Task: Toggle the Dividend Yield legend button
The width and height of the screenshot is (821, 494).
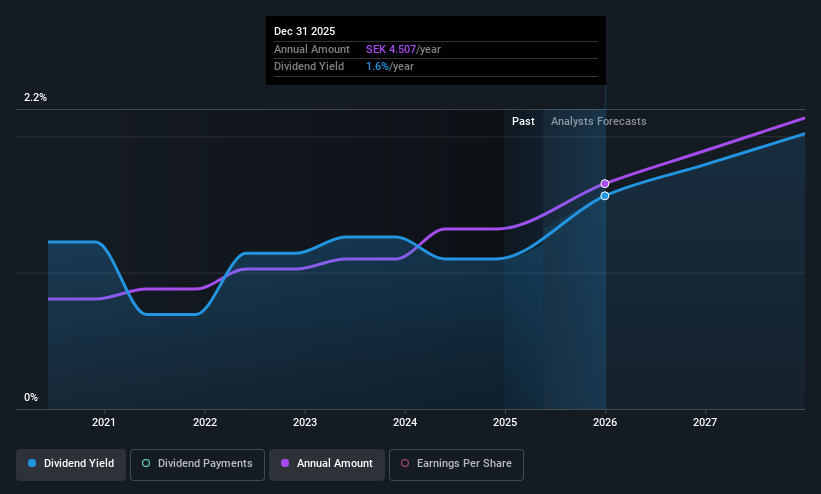Action: coord(71,465)
